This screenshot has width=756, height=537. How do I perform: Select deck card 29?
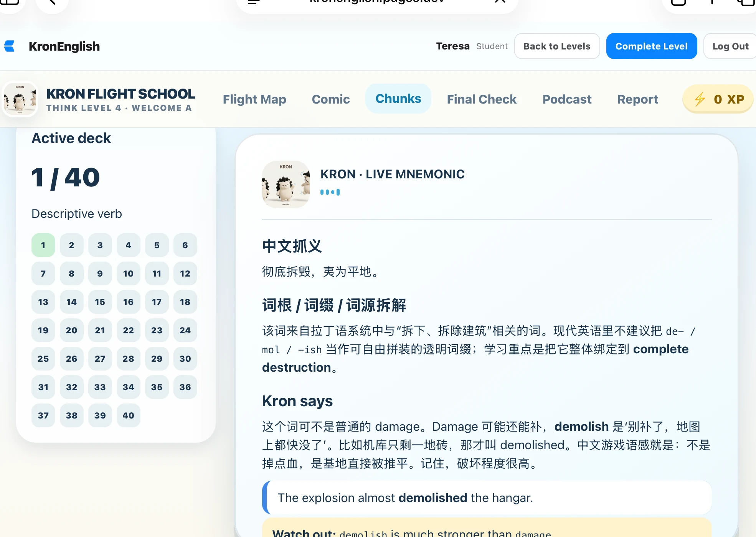[157, 359]
